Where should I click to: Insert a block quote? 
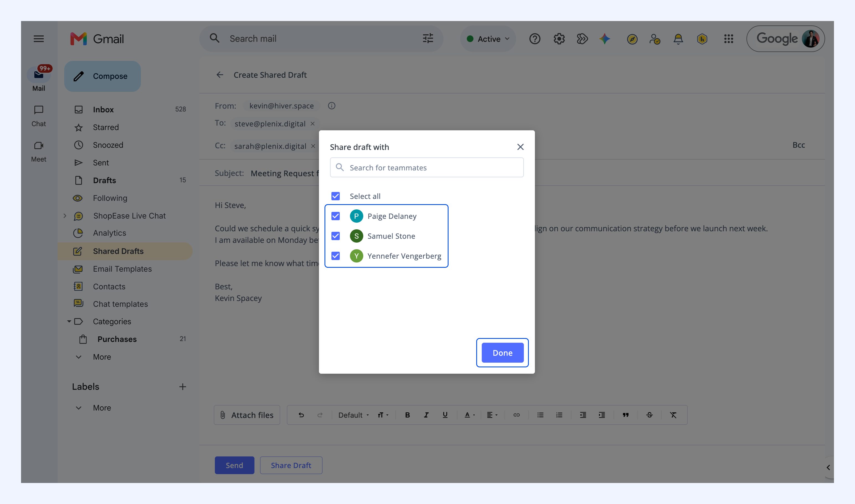point(625,415)
